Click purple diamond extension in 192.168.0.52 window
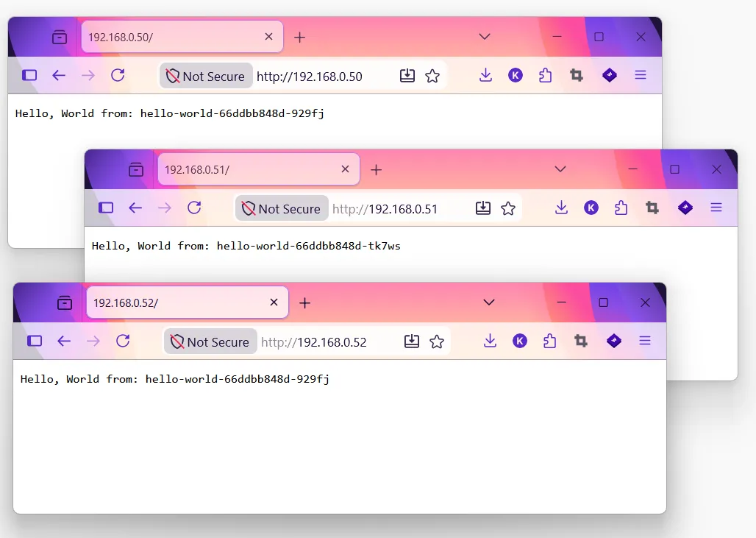 point(614,341)
